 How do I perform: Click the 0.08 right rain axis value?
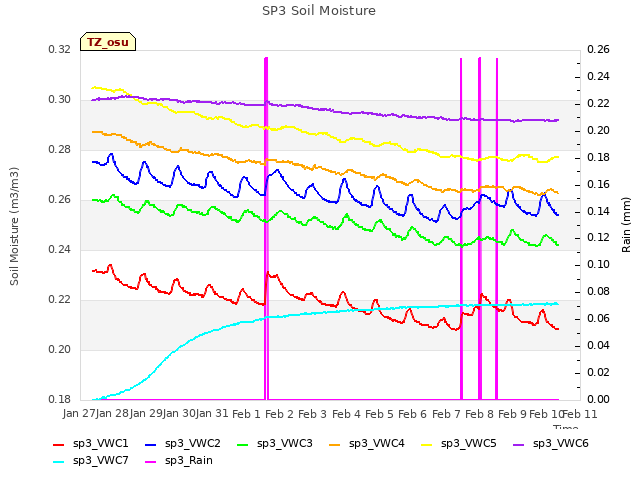pos(598,291)
